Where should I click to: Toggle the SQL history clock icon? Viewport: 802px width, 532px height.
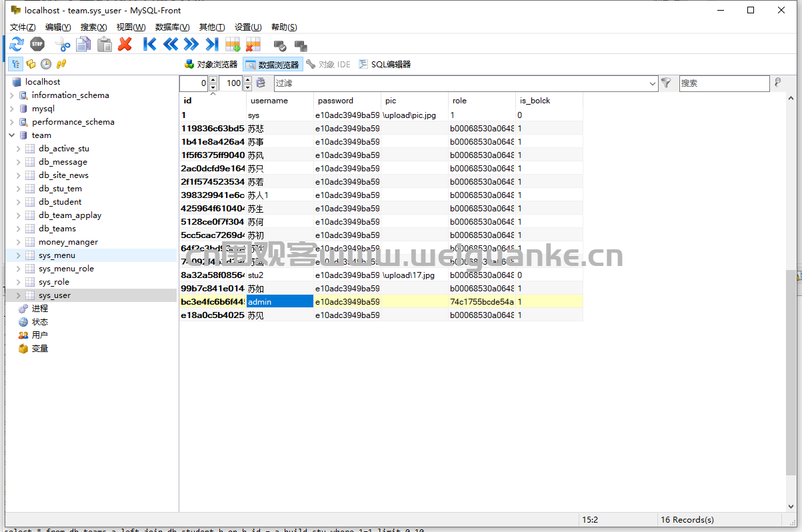click(46, 64)
